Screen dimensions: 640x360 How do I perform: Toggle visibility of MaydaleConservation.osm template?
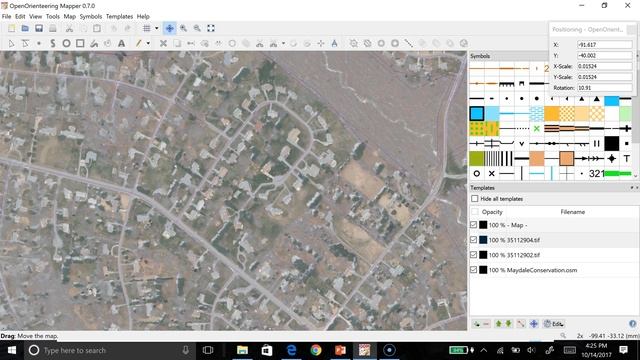click(473, 270)
